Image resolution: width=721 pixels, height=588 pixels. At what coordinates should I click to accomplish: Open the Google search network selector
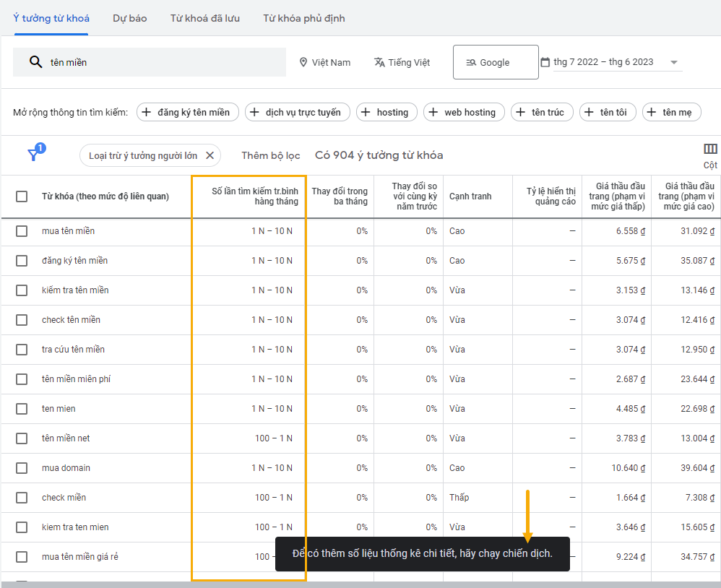[495, 62]
